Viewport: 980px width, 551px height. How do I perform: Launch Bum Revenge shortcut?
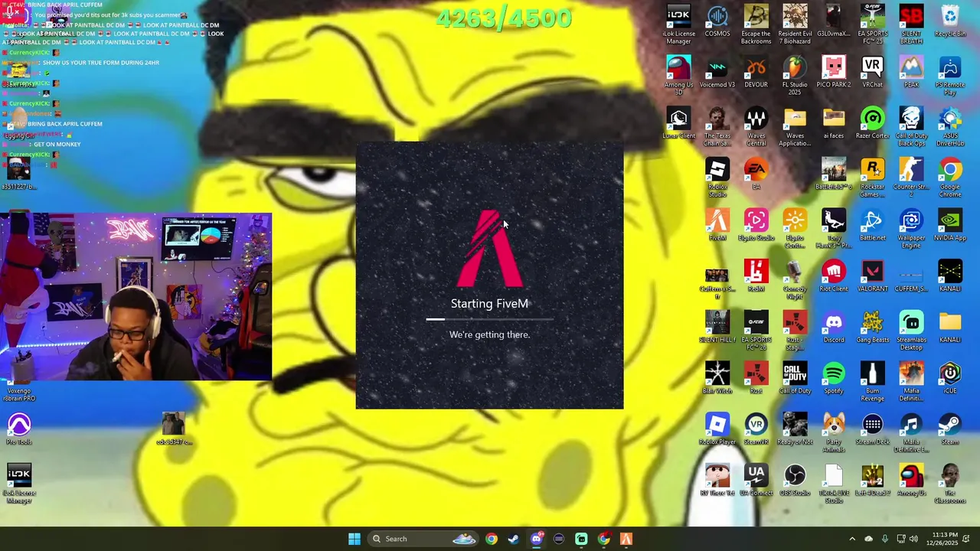tap(872, 382)
